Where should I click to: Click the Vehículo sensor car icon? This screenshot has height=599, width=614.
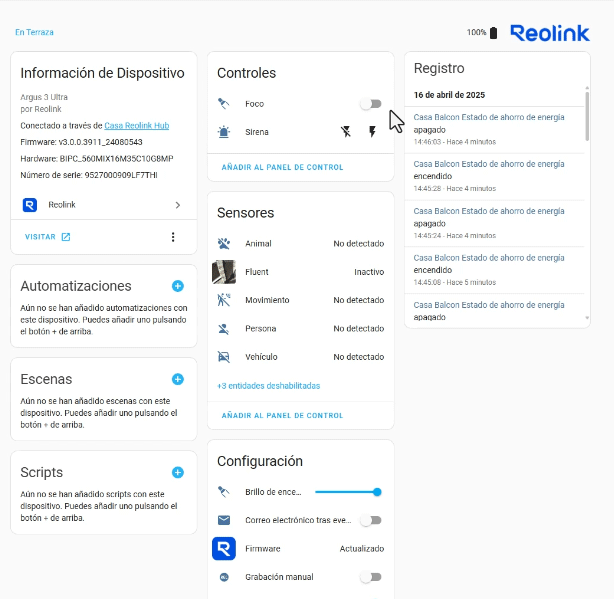tap(224, 357)
